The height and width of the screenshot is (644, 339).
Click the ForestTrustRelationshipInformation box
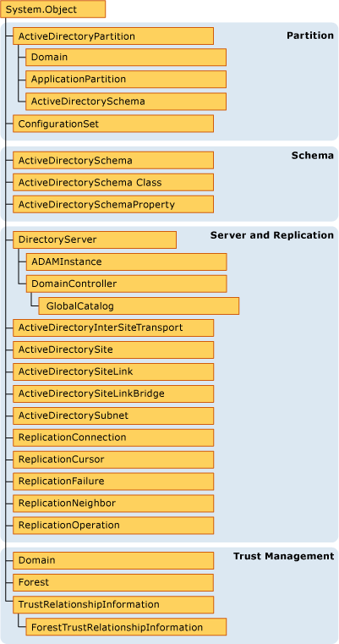(x=126, y=627)
